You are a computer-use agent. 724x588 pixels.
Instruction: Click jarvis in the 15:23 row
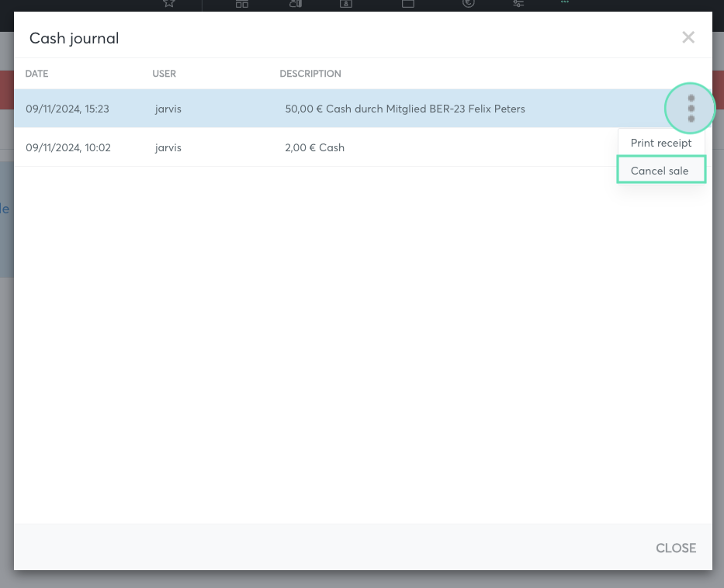pos(168,109)
